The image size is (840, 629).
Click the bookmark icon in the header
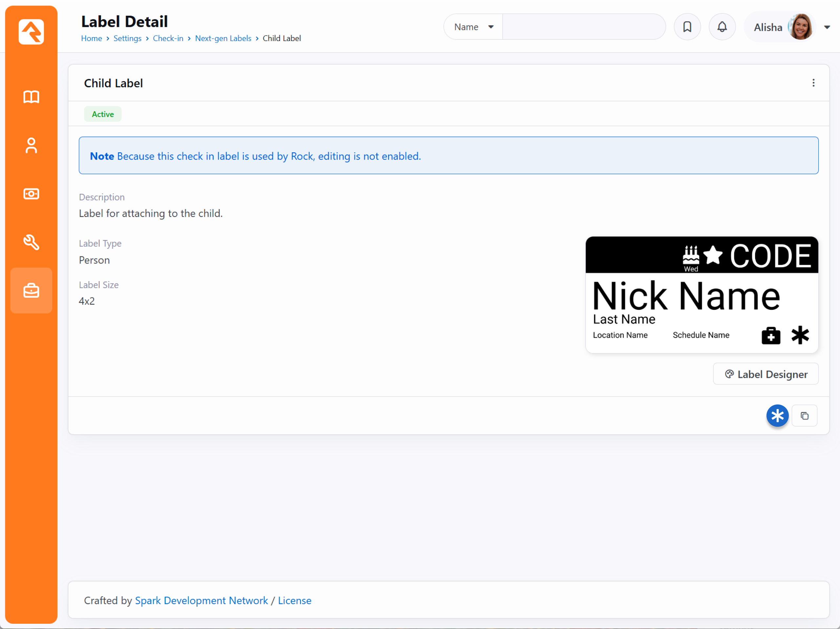click(687, 27)
